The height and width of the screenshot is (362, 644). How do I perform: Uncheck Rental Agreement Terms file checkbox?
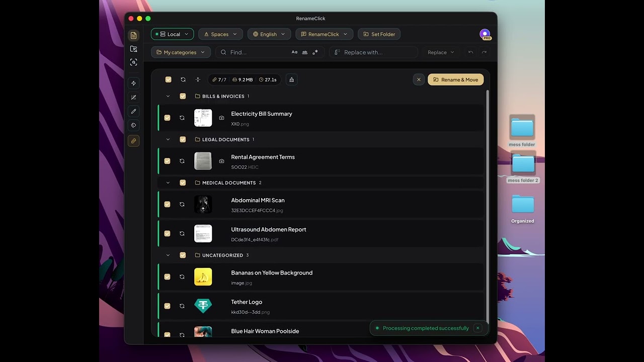(167, 161)
